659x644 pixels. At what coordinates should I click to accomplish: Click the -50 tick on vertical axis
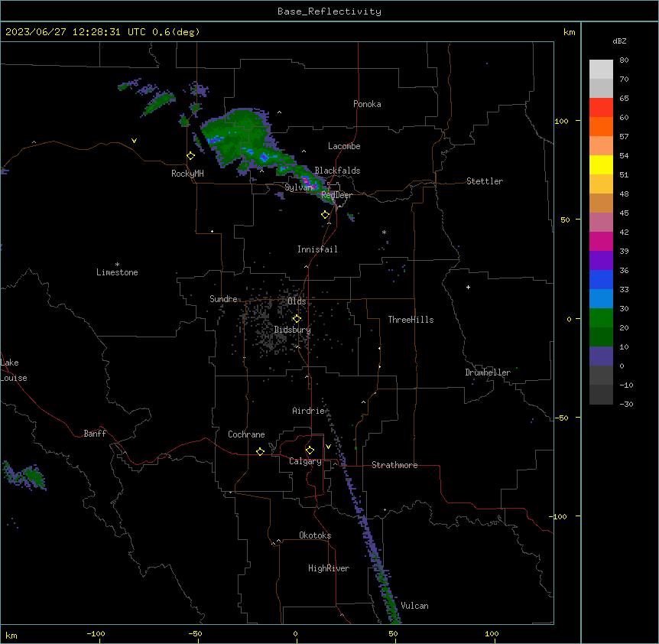pyautogui.click(x=561, y=418)
